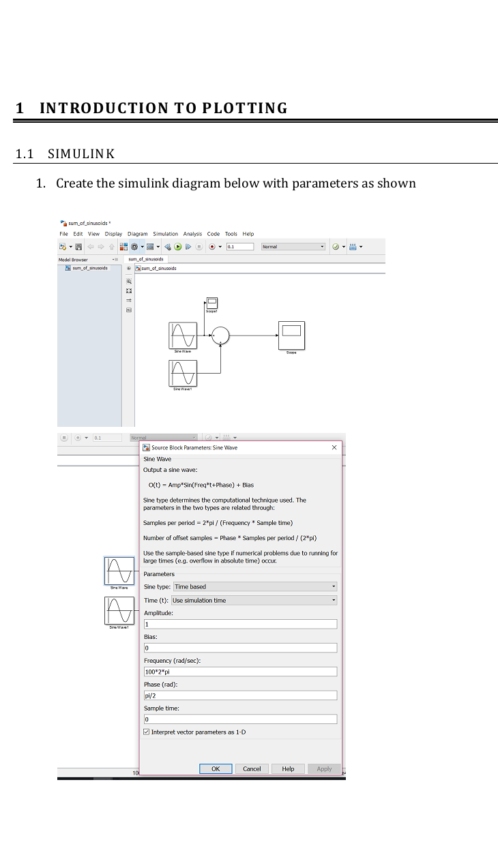
Task: Expand the gear icon dropdown arrow
Action: pyautogui.click(x=142, y=246)
